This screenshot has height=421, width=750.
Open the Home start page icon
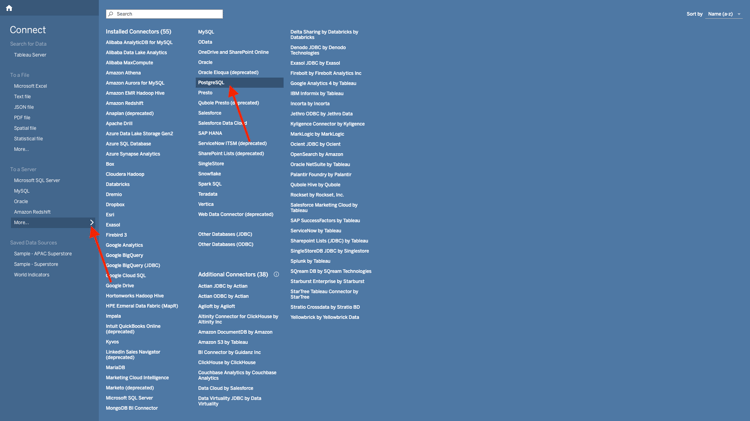9,8
